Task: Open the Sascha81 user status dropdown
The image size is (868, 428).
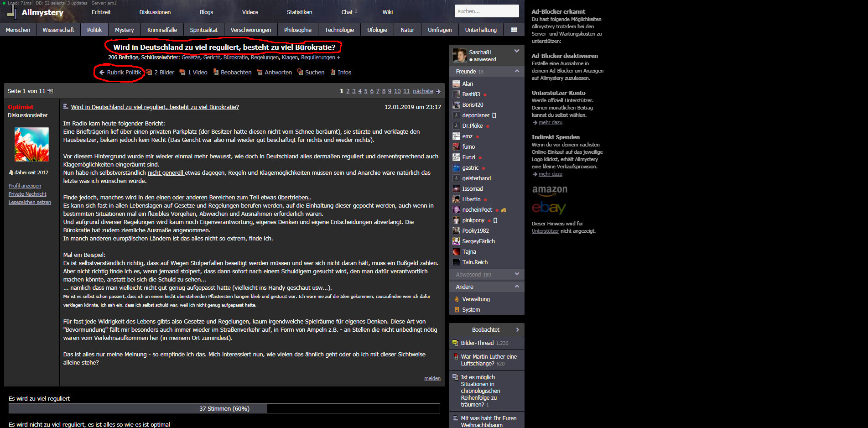Action: pyautogui.click(x=516, y=51)
